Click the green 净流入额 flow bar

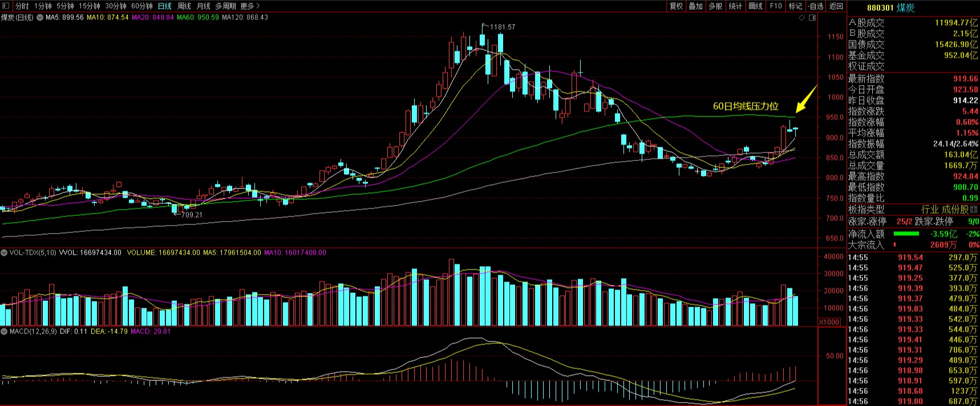[906, 234]
